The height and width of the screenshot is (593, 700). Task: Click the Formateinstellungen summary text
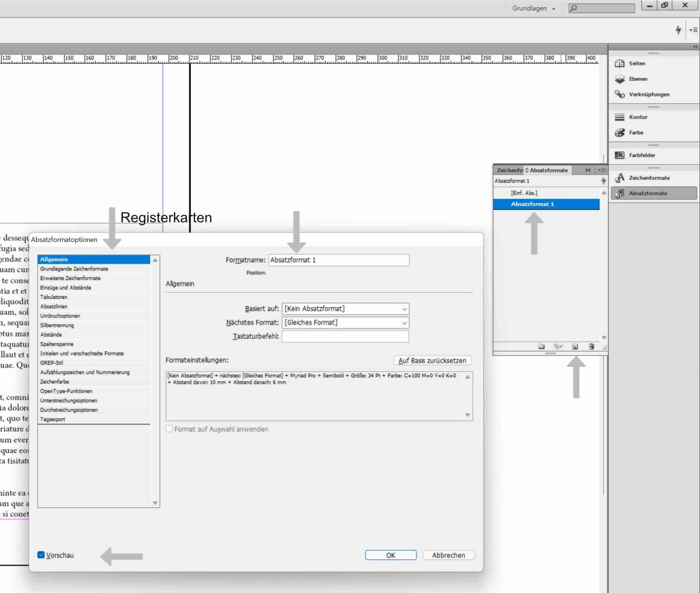(x=312, y=379)
